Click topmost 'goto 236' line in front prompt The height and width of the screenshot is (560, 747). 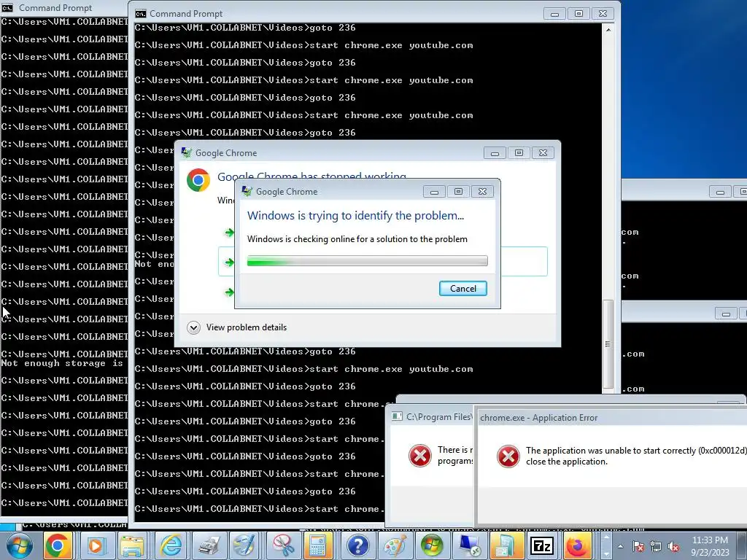tap(332, 28)
